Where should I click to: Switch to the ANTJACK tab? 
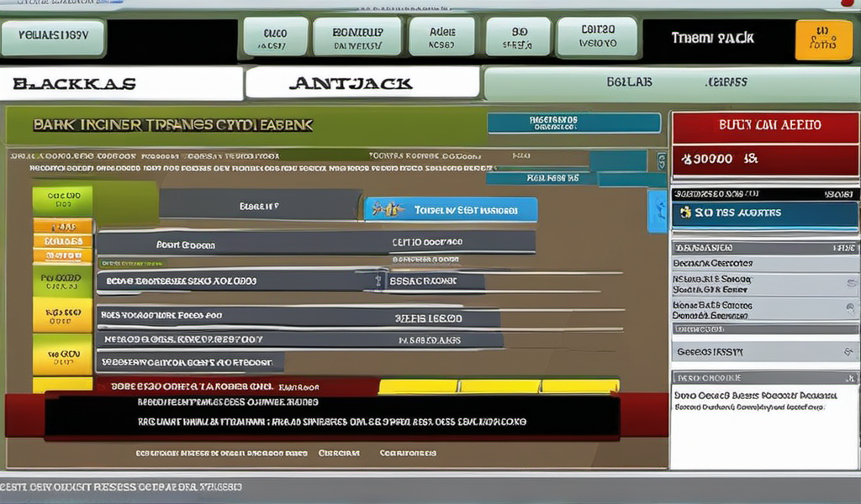point(362,83)
